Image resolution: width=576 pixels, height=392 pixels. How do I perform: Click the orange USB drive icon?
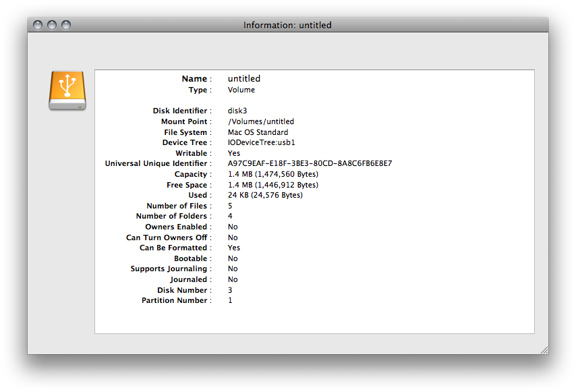(67, 90)
